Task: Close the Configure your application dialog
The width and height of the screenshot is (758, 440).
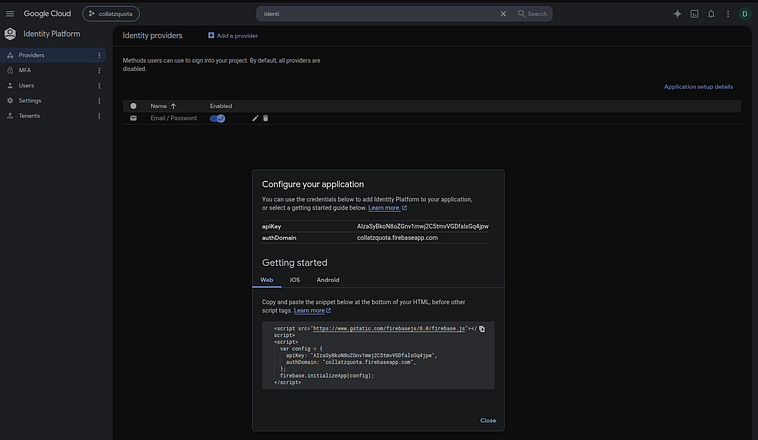Action: pos(488,421)
